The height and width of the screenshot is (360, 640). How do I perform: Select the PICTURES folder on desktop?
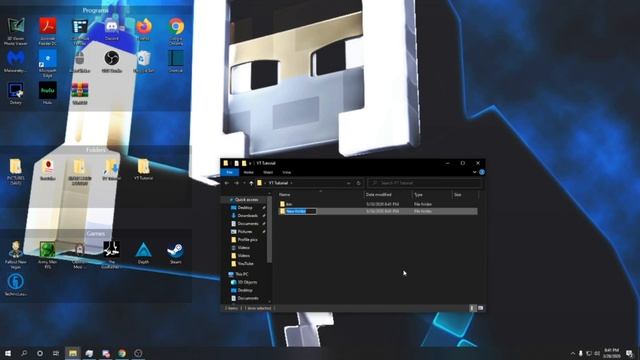pyautogui.click(x=16, y=171)
